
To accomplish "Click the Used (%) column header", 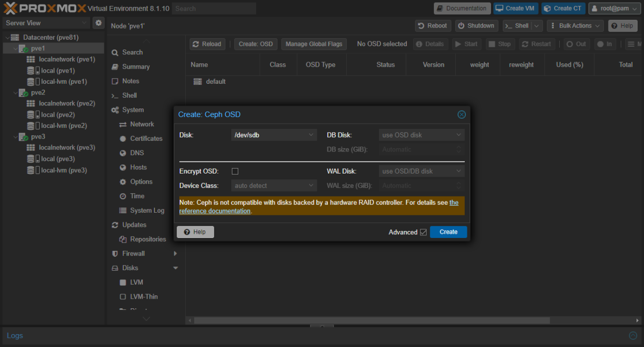I will click(569, 64).
